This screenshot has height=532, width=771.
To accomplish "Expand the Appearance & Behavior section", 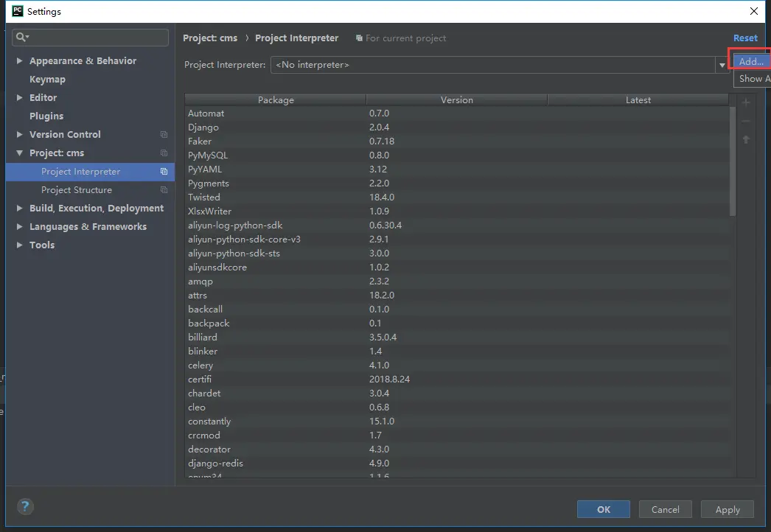I will tap(19, 60).
